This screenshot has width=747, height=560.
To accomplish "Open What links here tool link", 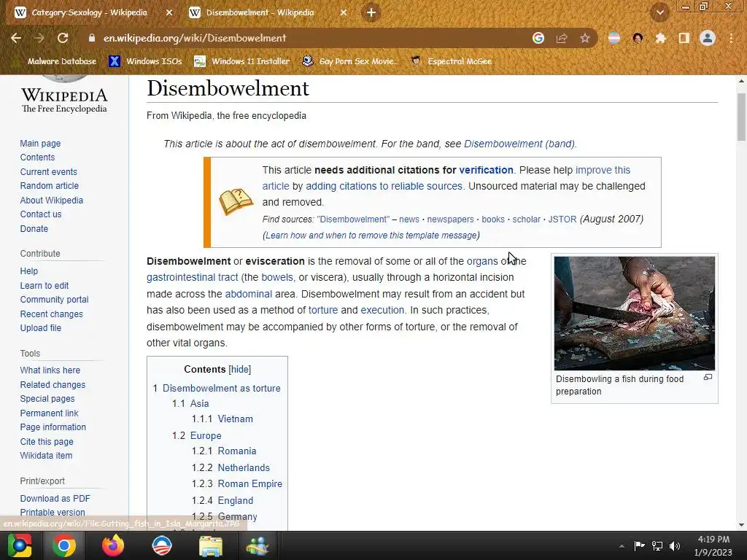I will pos(50,370).
